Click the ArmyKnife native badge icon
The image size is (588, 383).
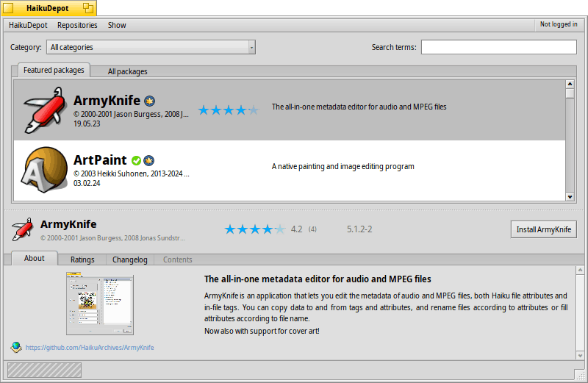click(150, 101)
